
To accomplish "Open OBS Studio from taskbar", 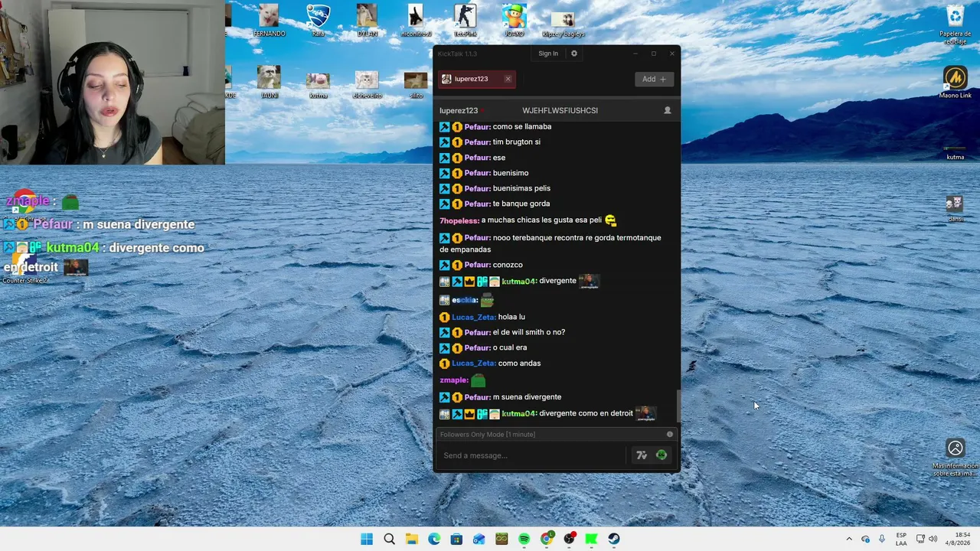I will point(569,539).
